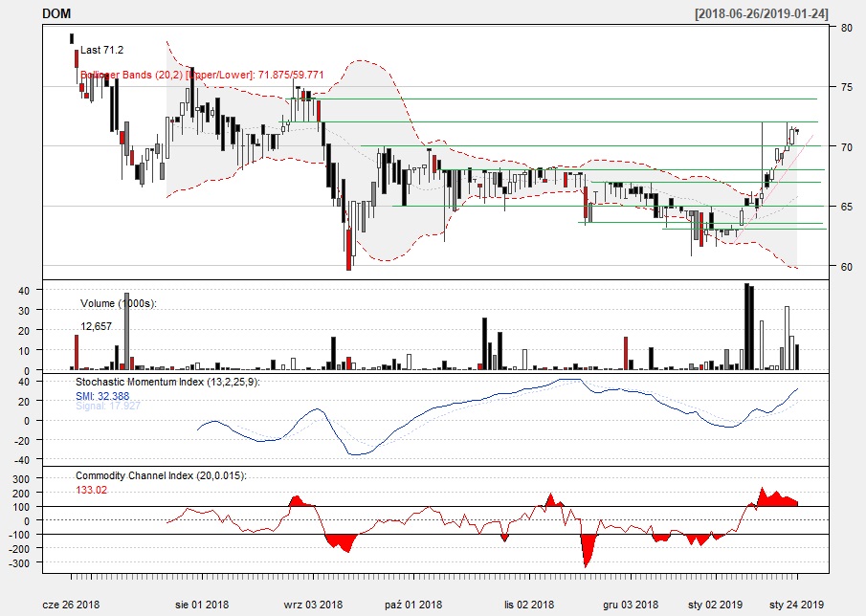Screen dimensions: 866x616
Task: Click the 'Volume (1000s):' label
Action: click(119, 303)
